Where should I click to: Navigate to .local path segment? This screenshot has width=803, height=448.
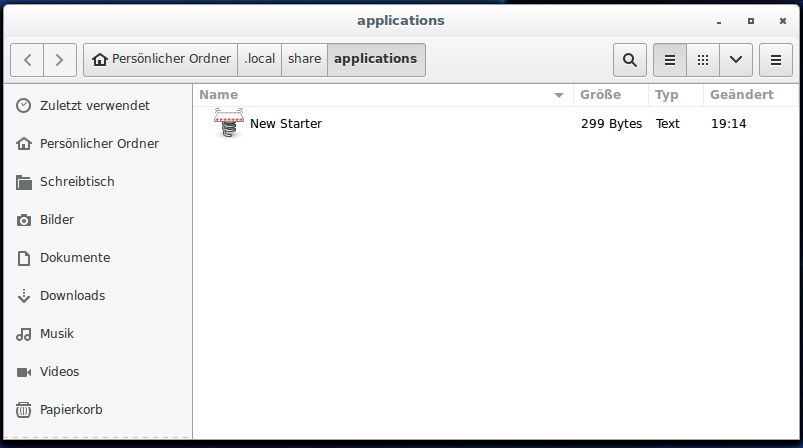coord(259,59)
